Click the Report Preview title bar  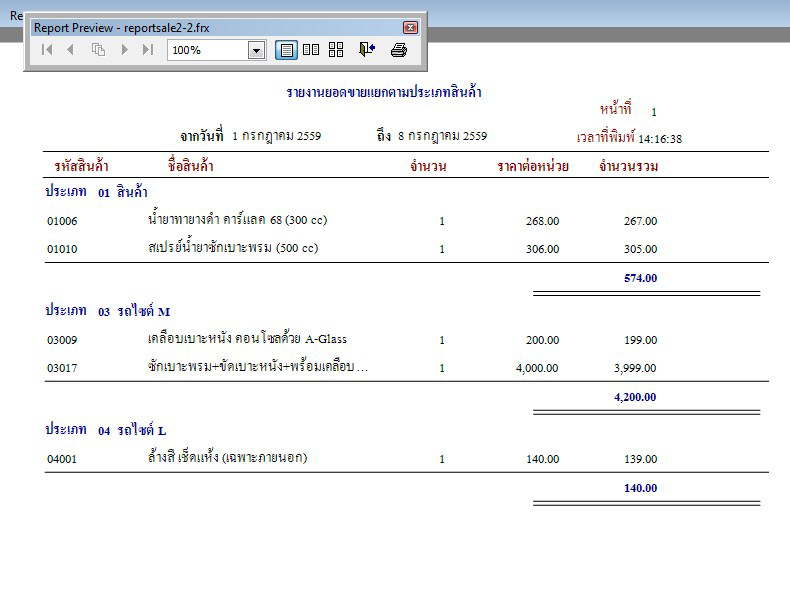[x=217, y=27]
